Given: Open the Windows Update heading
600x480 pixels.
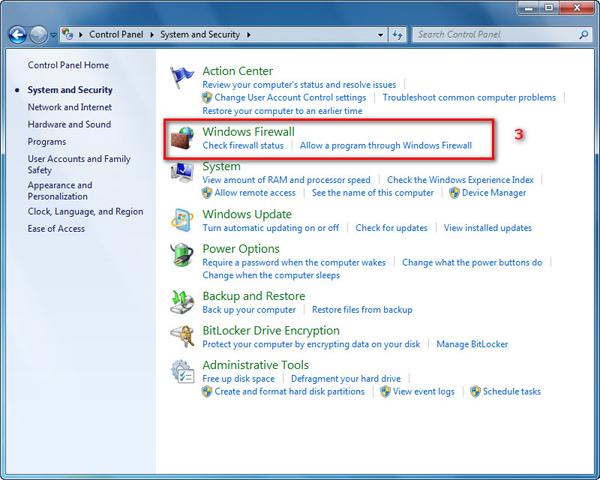Looking at the screenshot, I should (x=247, y=214).
